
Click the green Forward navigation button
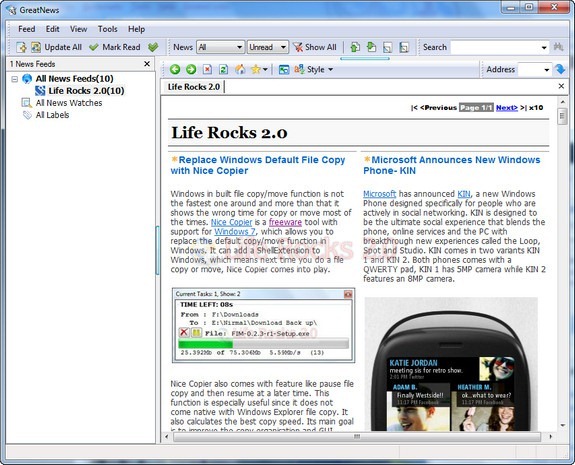tap(191, 69)
